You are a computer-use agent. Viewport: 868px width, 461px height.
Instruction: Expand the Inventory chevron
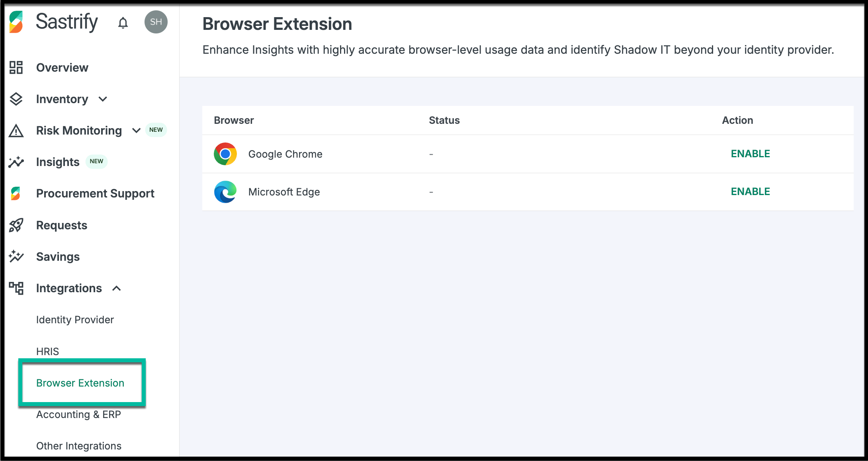point(103,99)
